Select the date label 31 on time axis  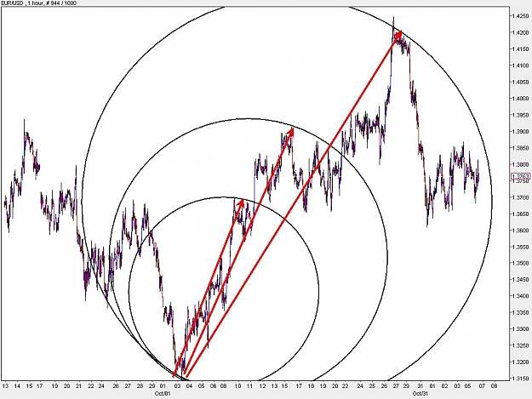point(420,385)
